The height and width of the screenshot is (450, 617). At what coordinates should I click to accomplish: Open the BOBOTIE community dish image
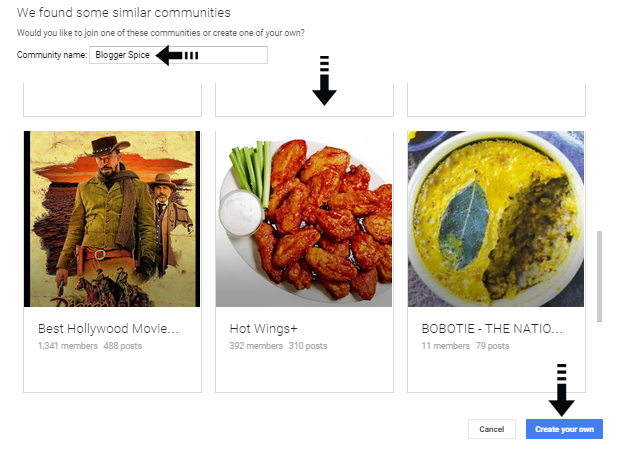[x=496, y=219]
